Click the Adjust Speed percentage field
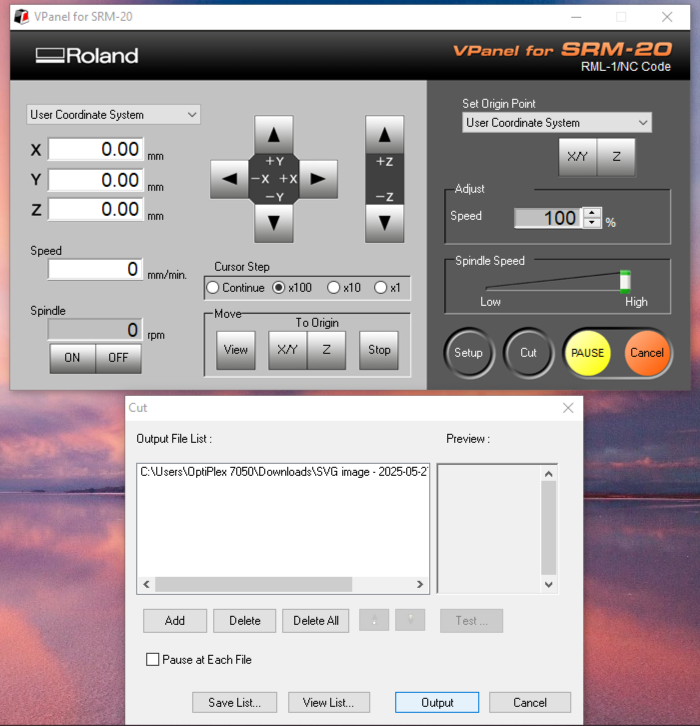Viewport: 700px width, 726px height. point(548,218)
